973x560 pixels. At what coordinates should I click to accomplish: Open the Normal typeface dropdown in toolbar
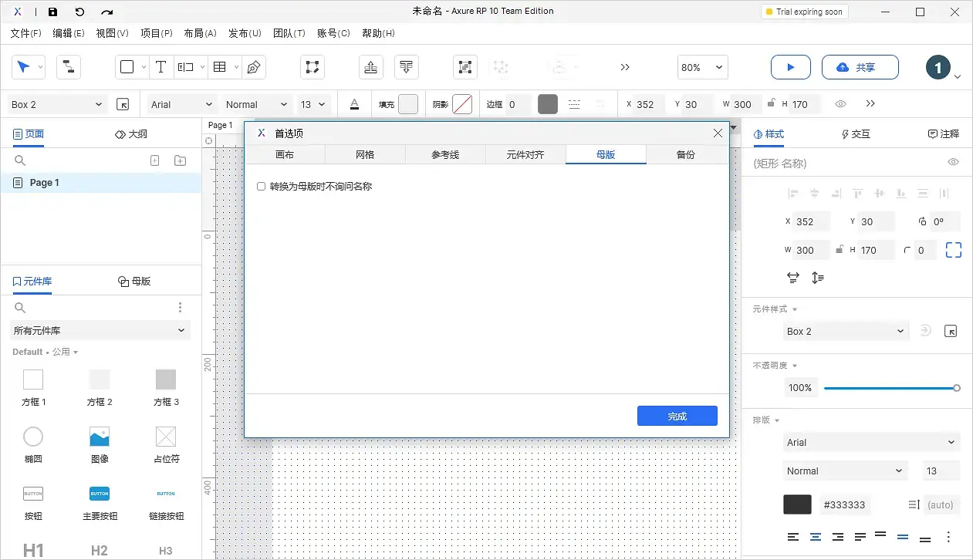[256, 104]
